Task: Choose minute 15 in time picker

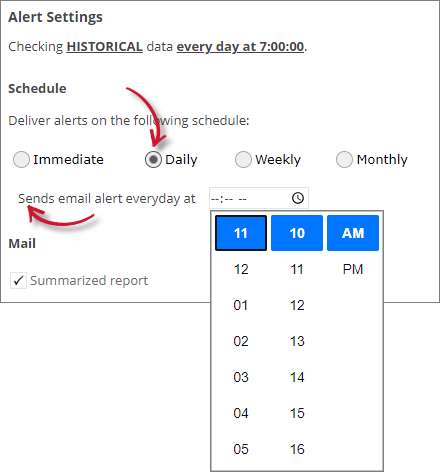Action: [x=297, y=413]
